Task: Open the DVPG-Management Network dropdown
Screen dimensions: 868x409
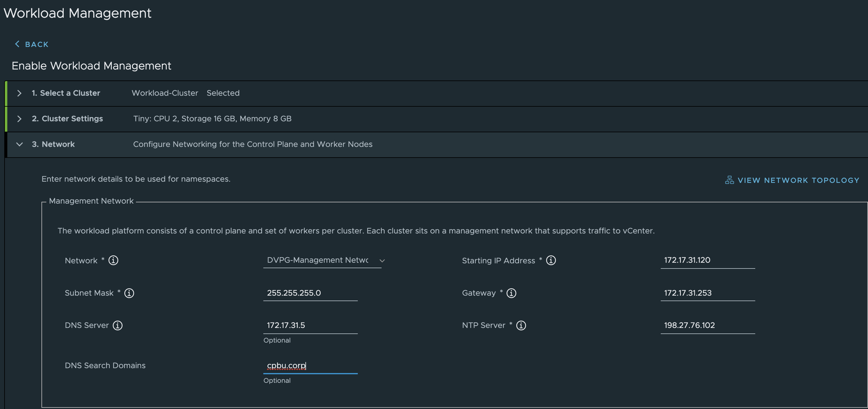Action: coord(322,260)
